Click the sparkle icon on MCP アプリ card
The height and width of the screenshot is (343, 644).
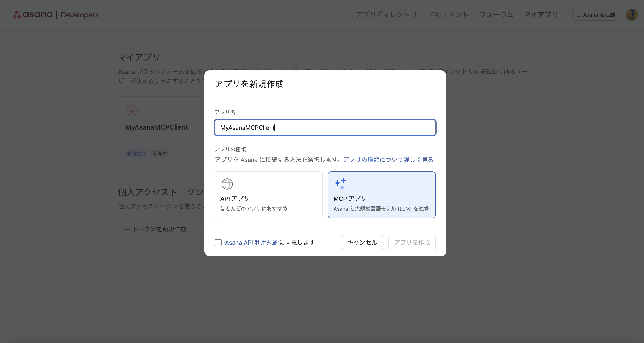point(340,184)
